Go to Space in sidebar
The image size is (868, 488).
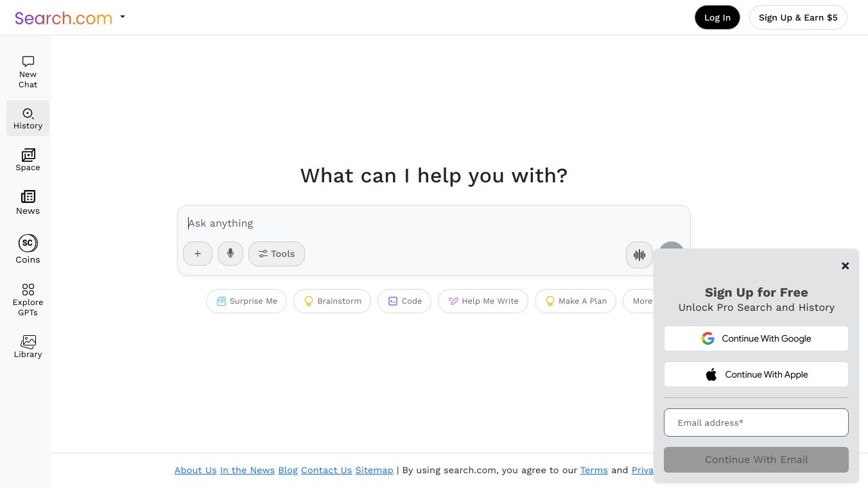(28, 160)
